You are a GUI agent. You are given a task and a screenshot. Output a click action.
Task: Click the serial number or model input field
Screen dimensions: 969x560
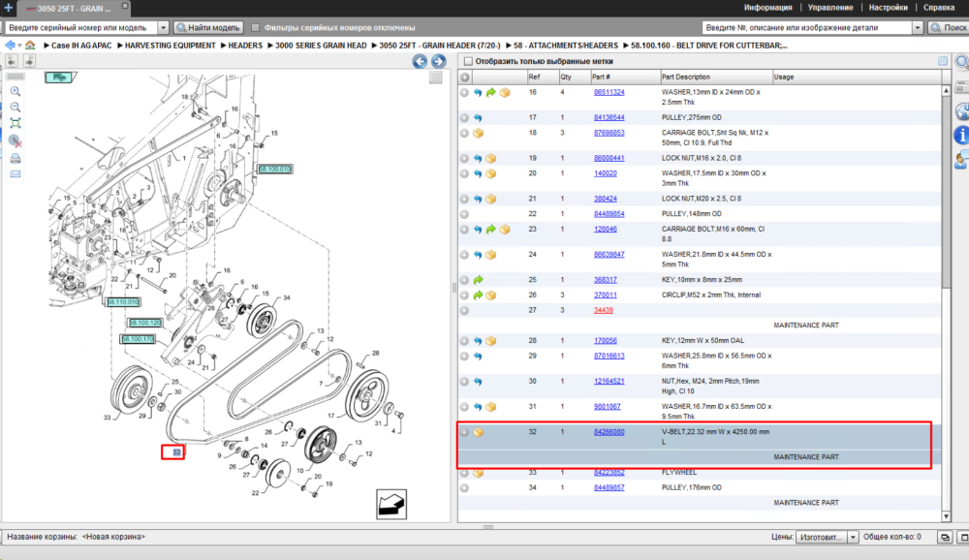point(81,27)
